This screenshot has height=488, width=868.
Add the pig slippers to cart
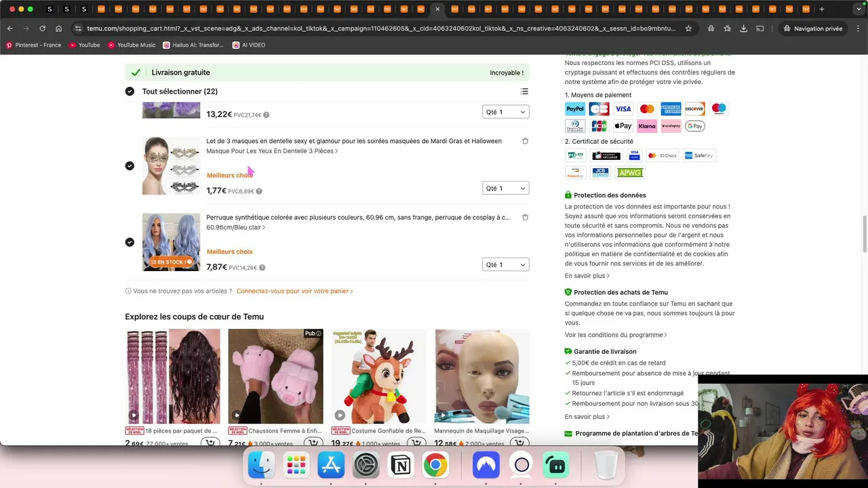[313, 443]
